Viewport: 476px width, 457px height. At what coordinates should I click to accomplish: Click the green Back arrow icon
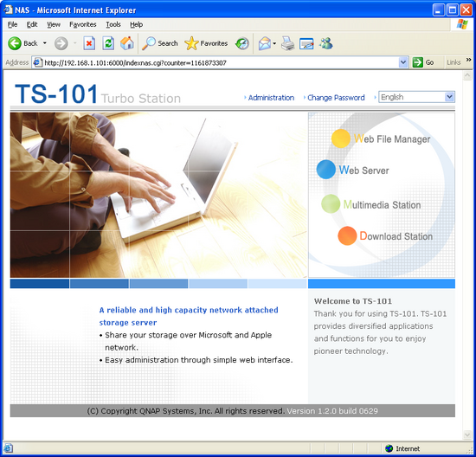(14, 43)
